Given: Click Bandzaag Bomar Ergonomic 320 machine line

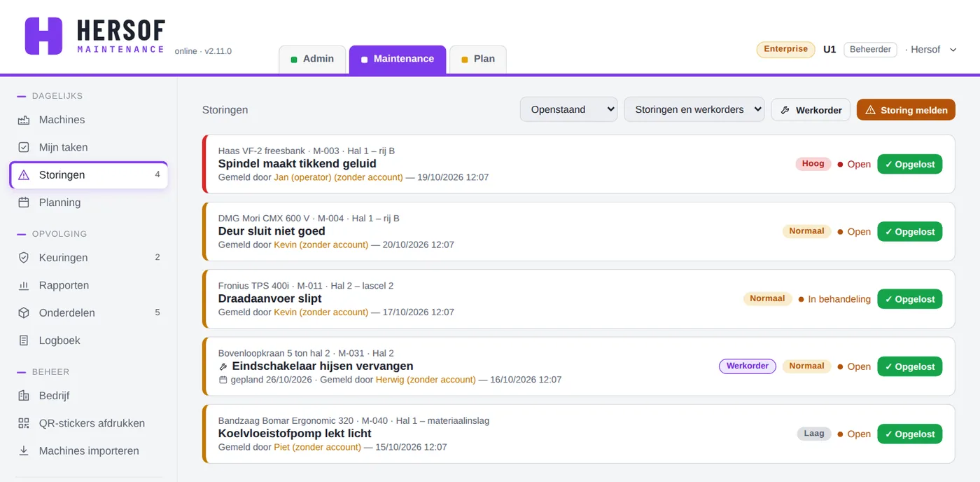Looking at the screenshot, I should (x=353, y=421).
